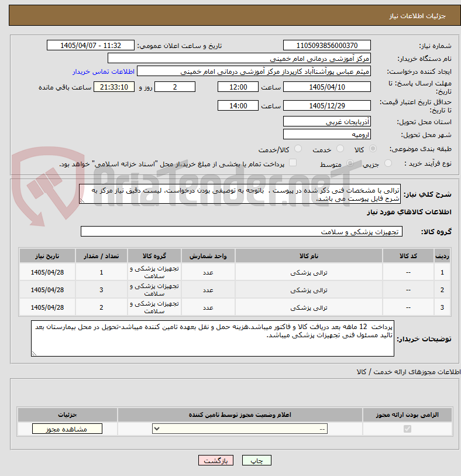This screenshot has width=461, height=476.
Task: Click the buyer organization name field
Action: pos(239,59)
